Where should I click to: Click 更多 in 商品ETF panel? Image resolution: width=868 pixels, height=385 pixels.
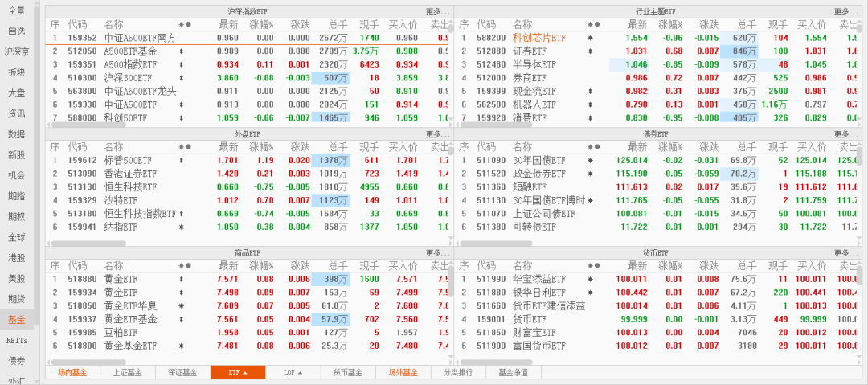coord(438,252)
